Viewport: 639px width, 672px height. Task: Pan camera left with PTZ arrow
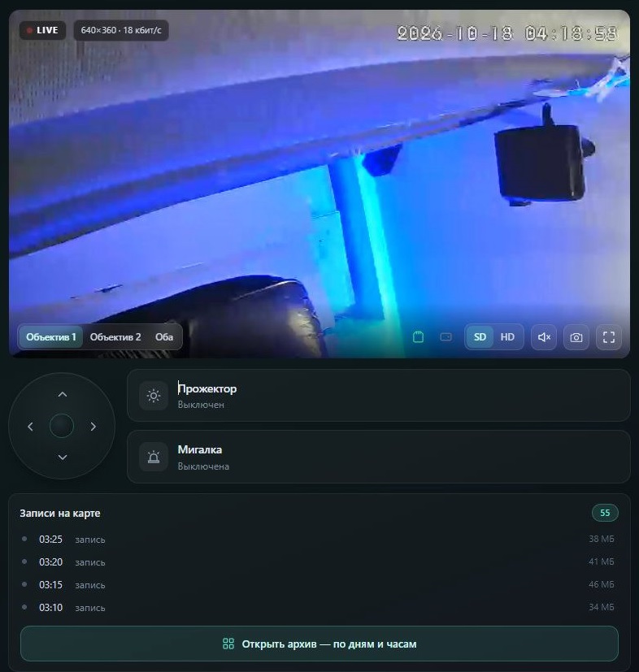30,427
